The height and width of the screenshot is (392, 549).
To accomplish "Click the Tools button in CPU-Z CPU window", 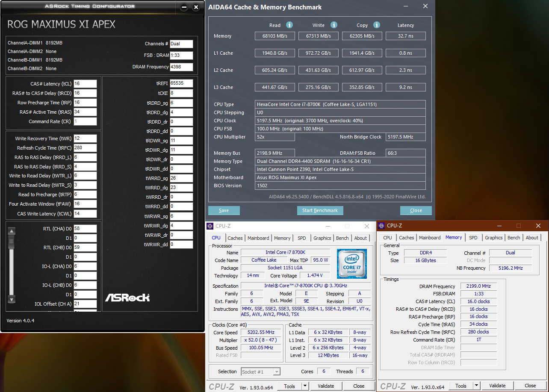I will click(x=289, y=386).
